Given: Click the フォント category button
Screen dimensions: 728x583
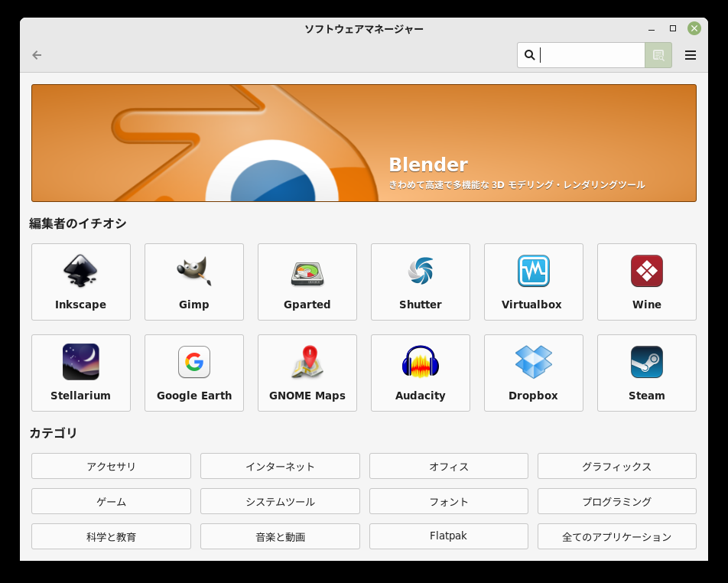Looking at the screenshot, I should (448, 501).
